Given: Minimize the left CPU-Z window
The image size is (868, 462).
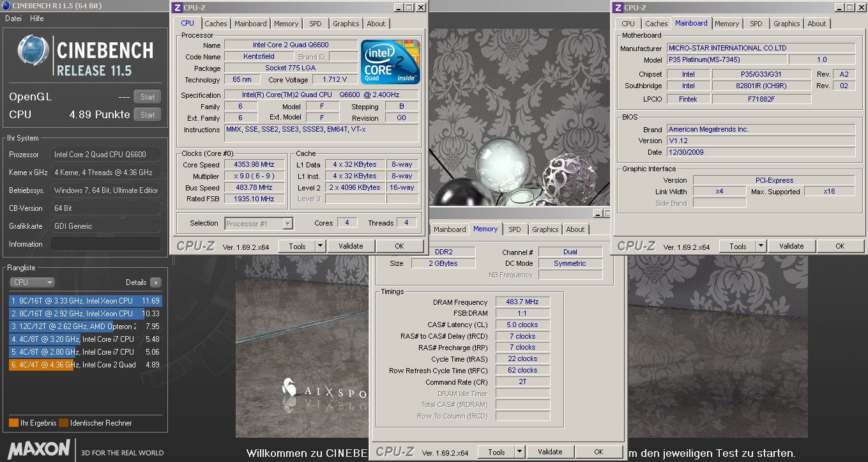Looking at the screenshot, I should pos(399,8).
